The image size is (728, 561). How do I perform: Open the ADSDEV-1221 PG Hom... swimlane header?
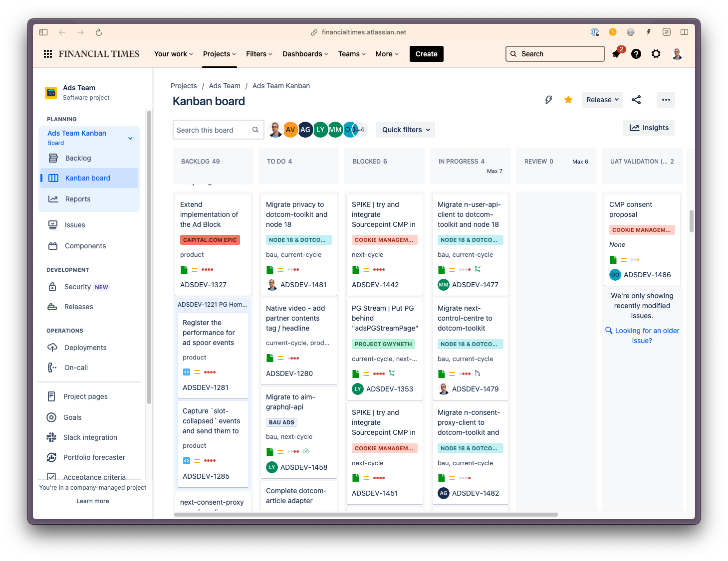coord(213,304)
